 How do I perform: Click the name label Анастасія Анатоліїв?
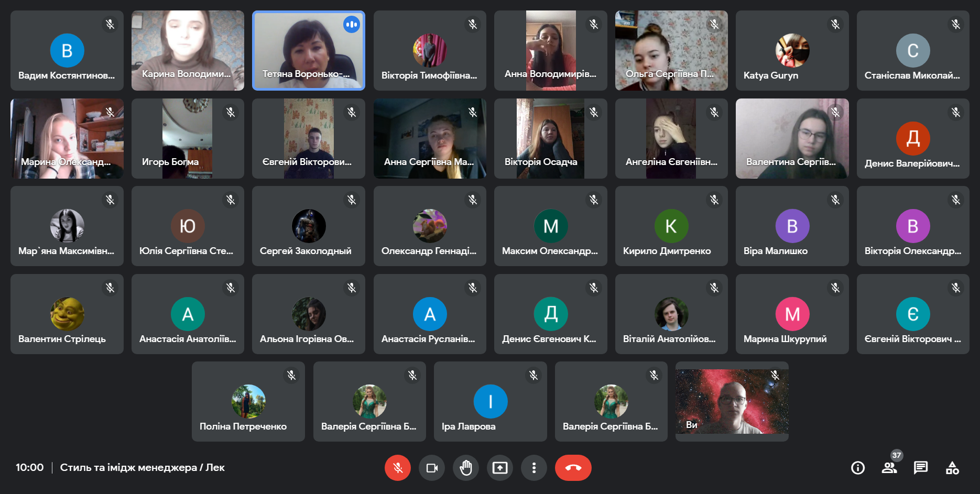coord(188,339)
